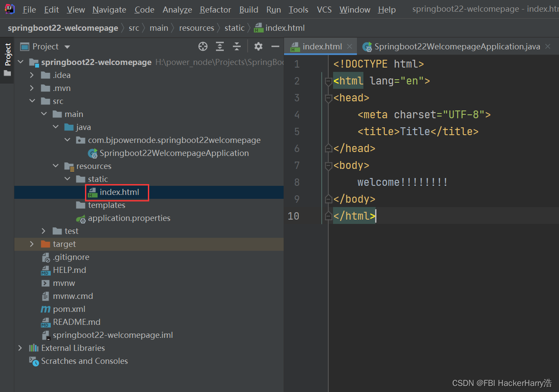Screen dimensions: 559x392
Task: Collapse the src folder
Action: point(32,101)
